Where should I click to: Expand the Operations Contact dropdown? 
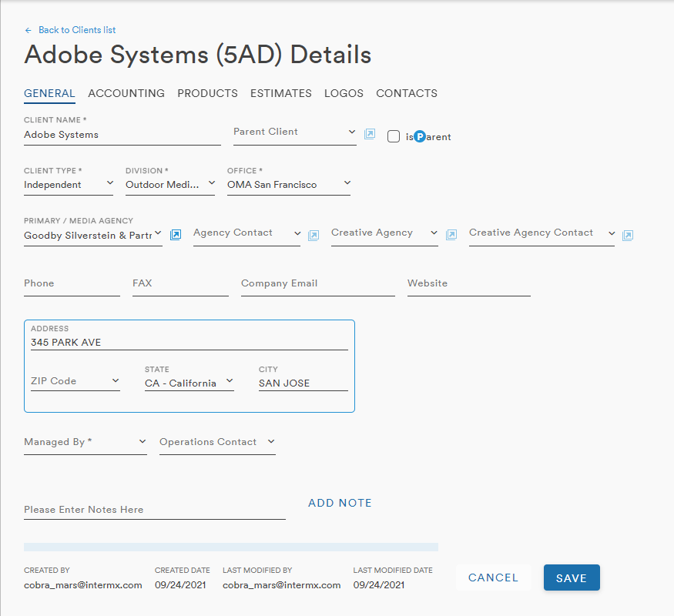(x=217, y=443)
